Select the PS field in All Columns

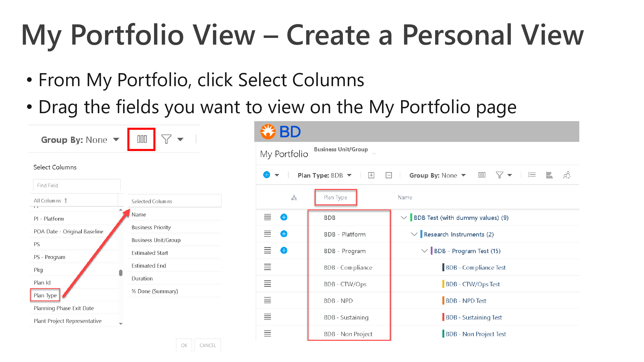pos(37,244)
